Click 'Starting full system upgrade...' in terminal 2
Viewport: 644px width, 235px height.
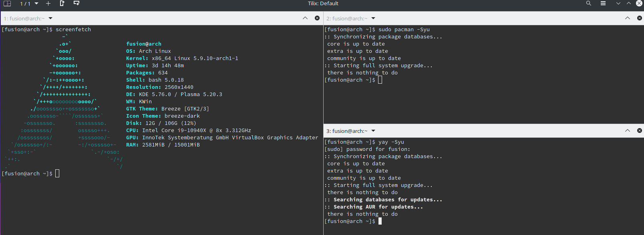pos(383,66)
